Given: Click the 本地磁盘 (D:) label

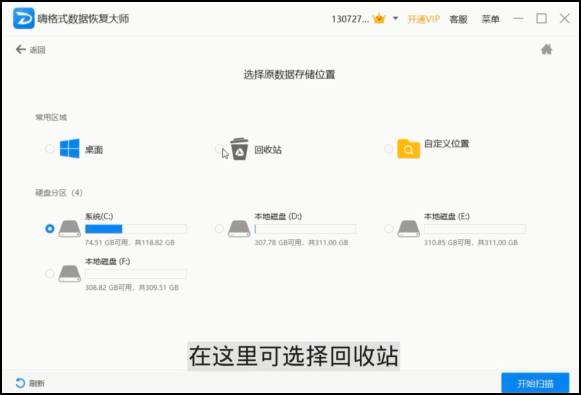Looking at the screenshot, I should click(278, 216).
